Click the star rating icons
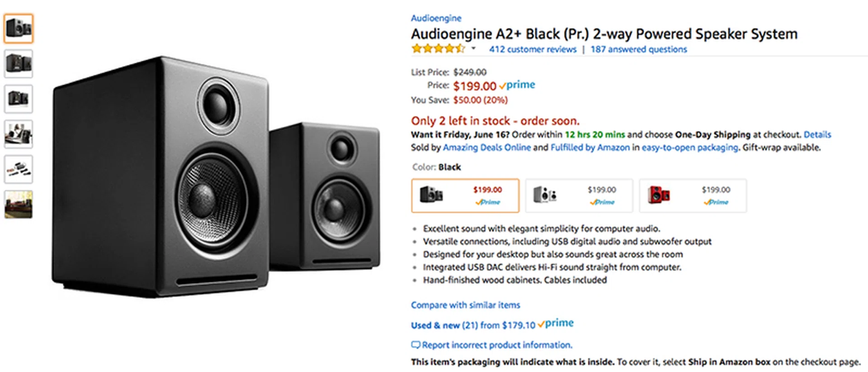The image size is (868, 372). point(438,49)
